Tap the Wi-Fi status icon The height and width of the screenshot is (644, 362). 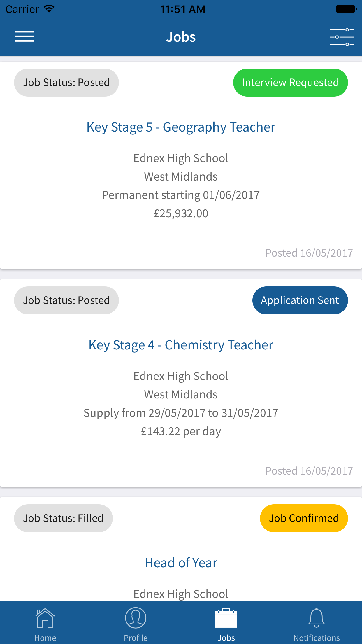point(49,9)
